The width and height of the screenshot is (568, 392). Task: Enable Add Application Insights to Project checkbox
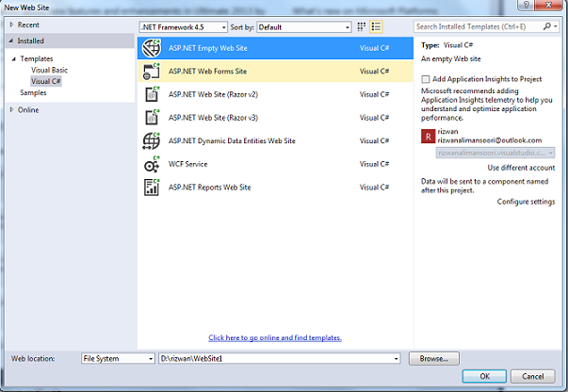(x=426, y=79)
